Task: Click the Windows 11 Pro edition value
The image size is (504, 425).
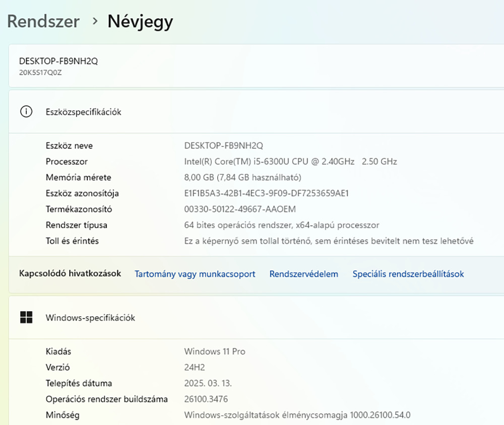Action: 215,351
